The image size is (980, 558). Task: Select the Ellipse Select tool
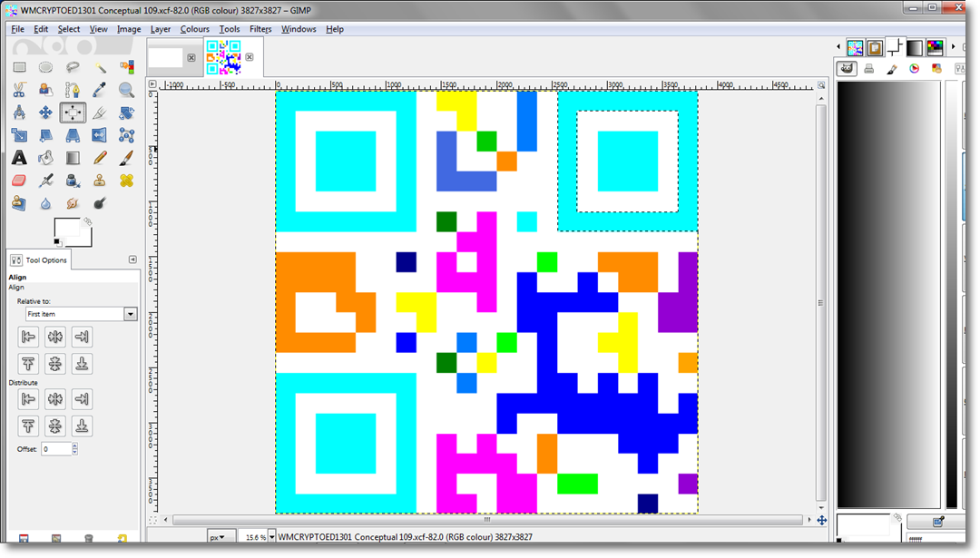45,67
